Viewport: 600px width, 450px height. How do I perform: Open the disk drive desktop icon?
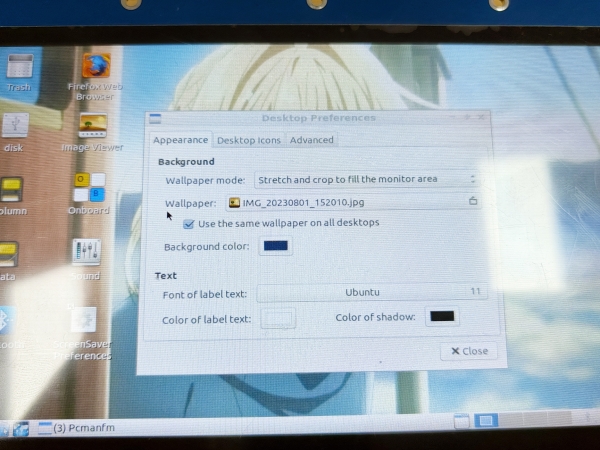pos(15,126)
